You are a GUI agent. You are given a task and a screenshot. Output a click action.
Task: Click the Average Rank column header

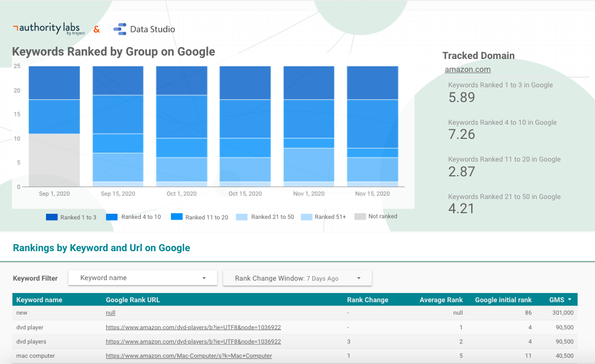[441, 299]
